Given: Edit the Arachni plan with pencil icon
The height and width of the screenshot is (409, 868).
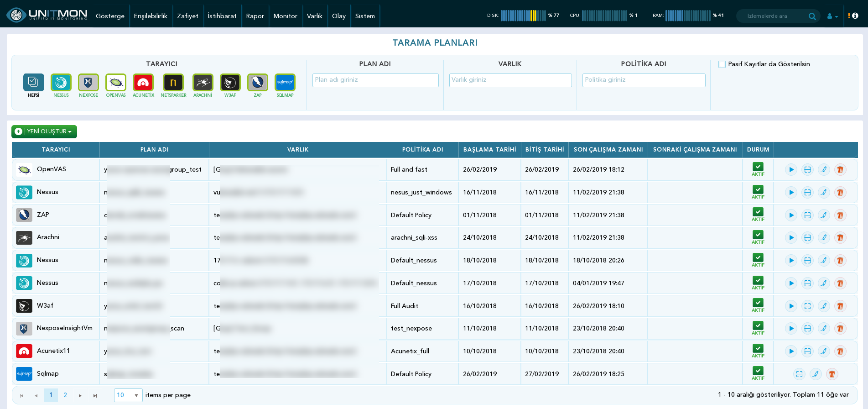Looking at the screenshot, I should coord(824,238).
